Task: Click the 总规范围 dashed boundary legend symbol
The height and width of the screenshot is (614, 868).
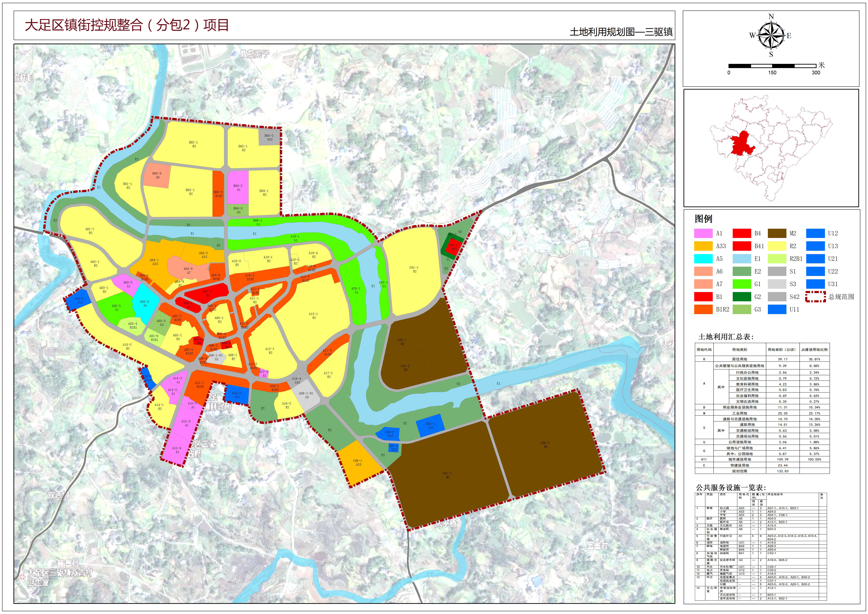Action: 815,297
